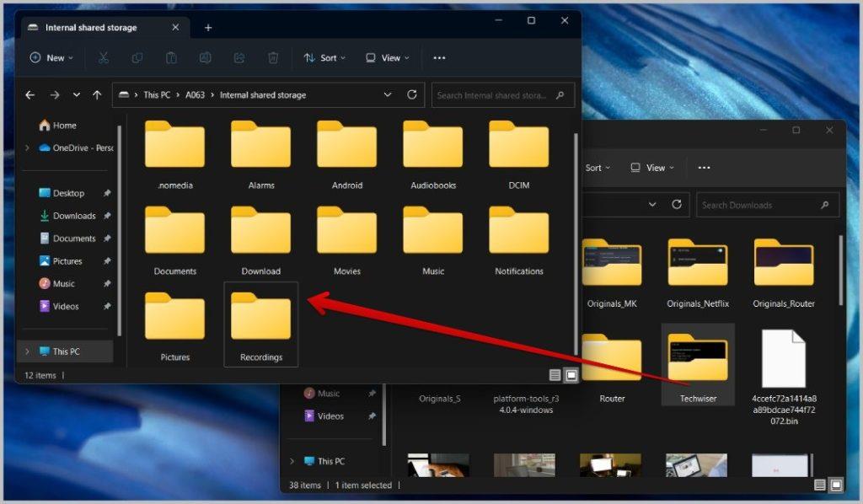Viewport: 863px width, 504px height.
Task: Open the Recordings folder
Action: point(261,324)
